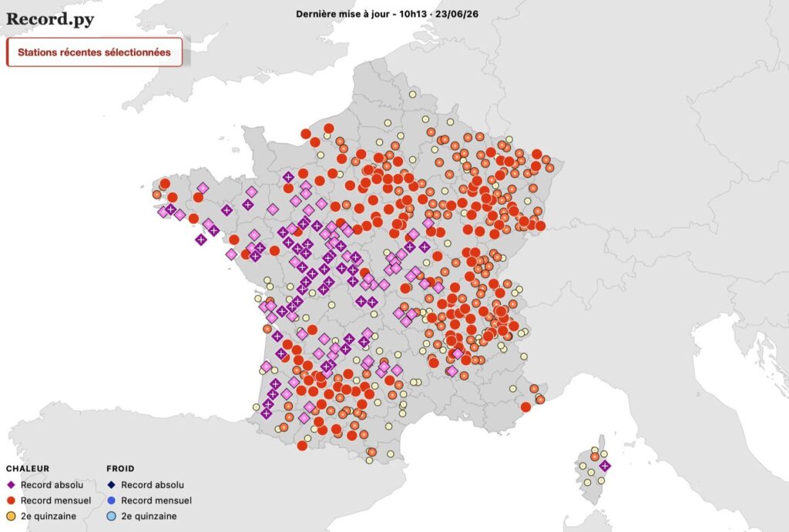
Task: Click the orange marker in northern Corsica
Action: [x=595, y=457]
